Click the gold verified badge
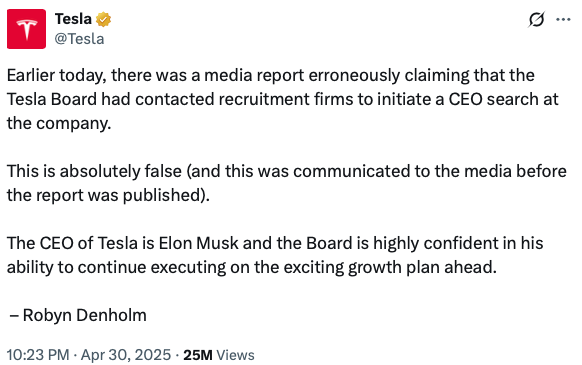This screenshot has height=365, width=582. (x=104, y=19)
